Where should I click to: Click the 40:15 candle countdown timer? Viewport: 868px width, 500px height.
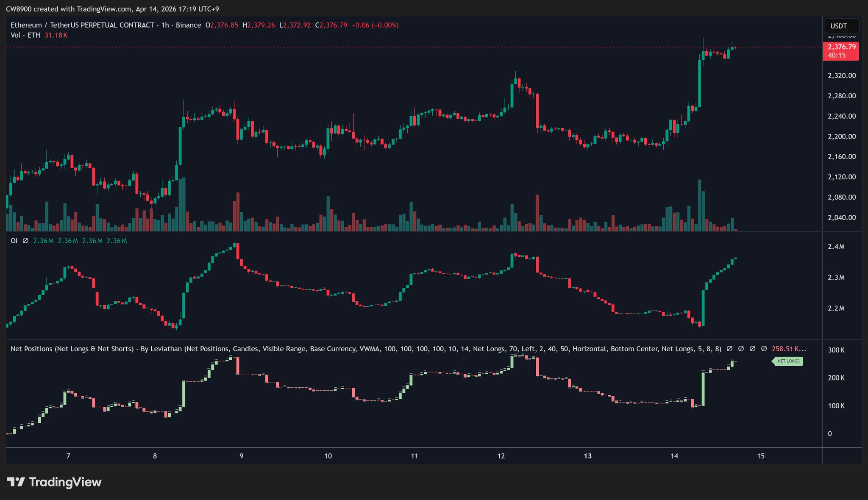click(836, 56)
